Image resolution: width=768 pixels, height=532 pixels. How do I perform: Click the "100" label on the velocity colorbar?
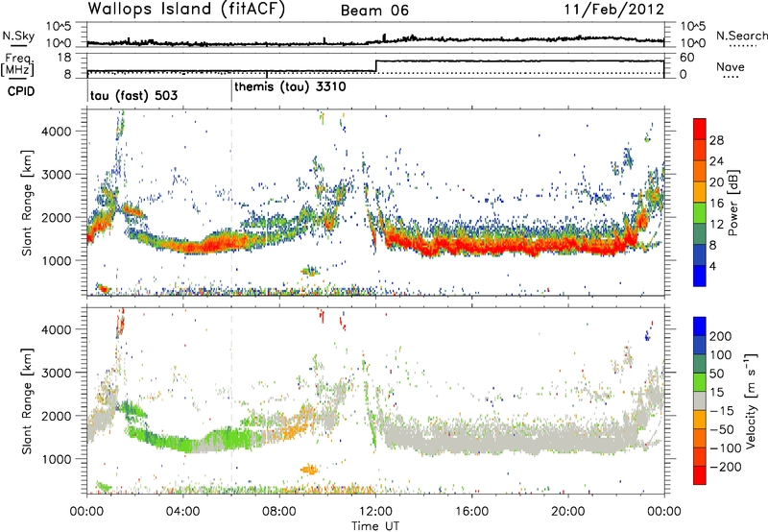click(721, 355)
